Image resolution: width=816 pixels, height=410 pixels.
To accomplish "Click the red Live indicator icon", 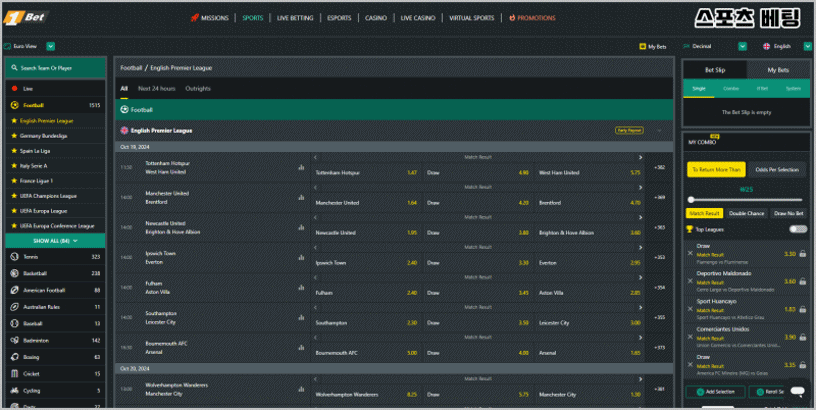I will pos(15,88).
